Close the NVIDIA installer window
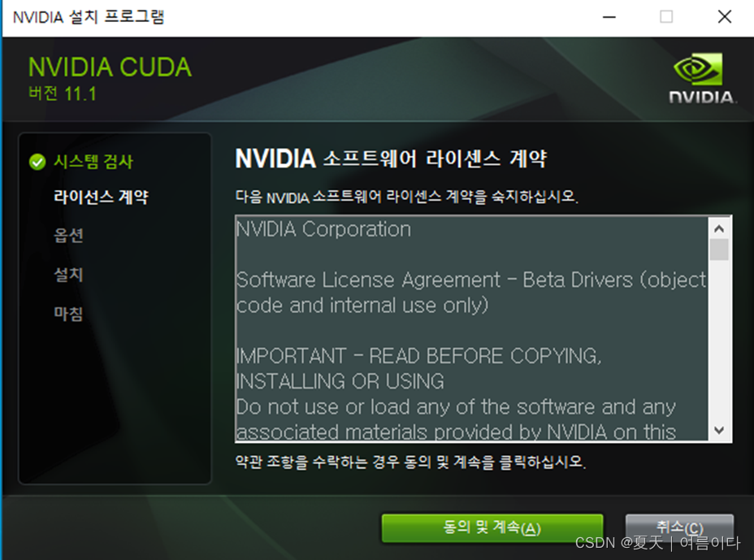 (x=724, y=17)
